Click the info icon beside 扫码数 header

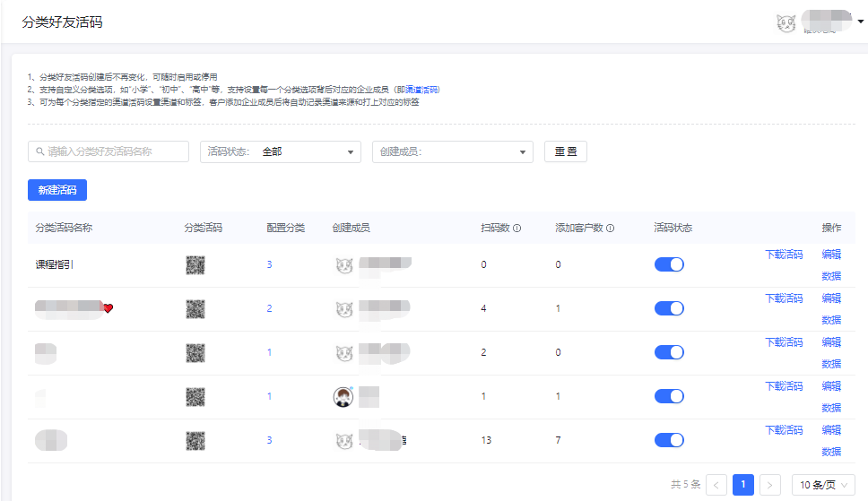pyautogui.click(x=517, y=229)
